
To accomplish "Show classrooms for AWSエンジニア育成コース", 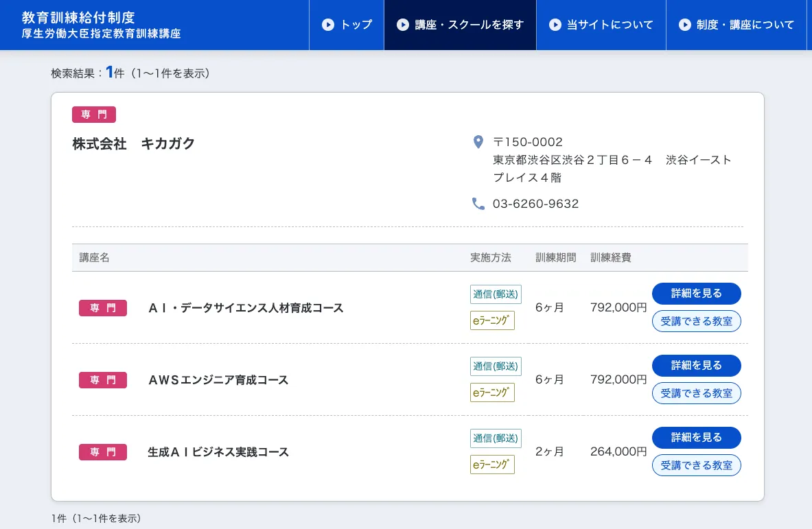I will point(697,393).
